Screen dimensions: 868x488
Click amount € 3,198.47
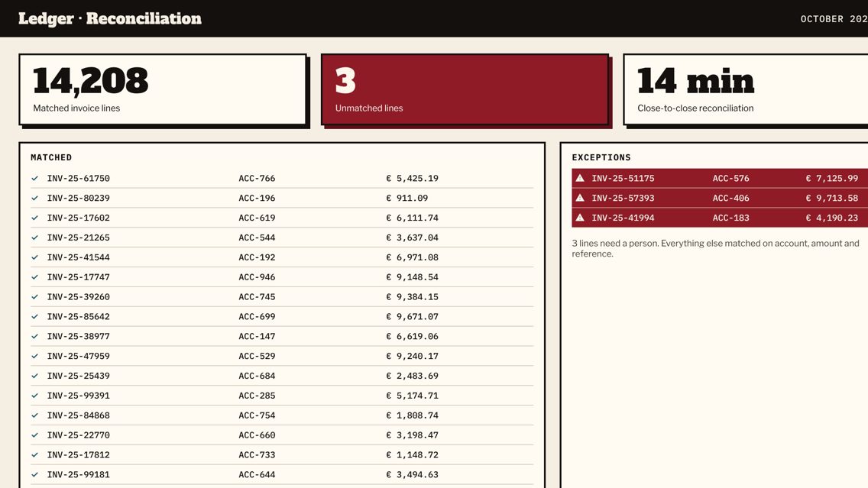[413, 435]
